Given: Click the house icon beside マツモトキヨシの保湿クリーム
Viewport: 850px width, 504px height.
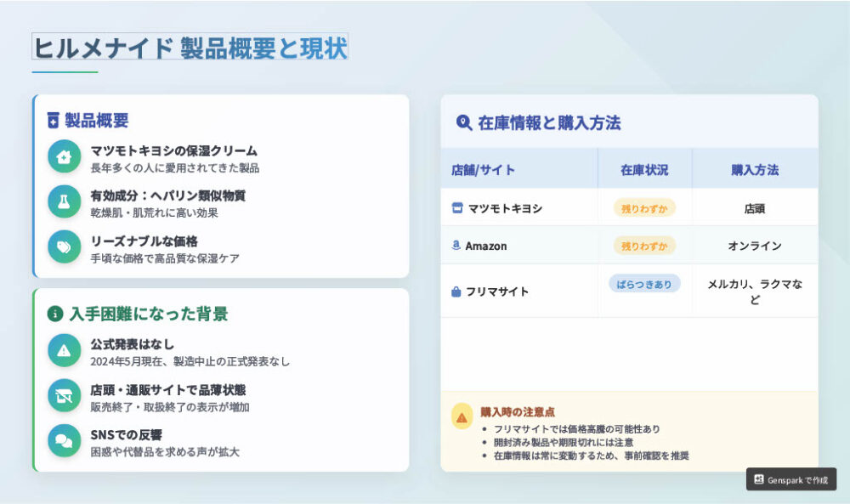Looking at the screenshot, I should point(64,156).
